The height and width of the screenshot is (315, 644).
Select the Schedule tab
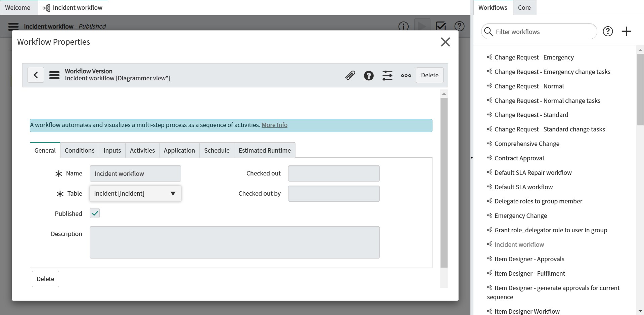217,150
